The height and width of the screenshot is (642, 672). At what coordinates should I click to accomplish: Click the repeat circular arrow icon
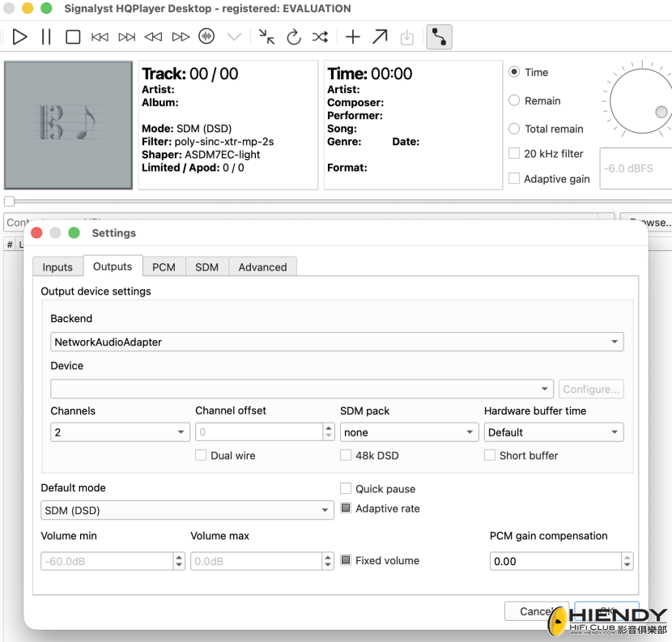pos(294,37)
